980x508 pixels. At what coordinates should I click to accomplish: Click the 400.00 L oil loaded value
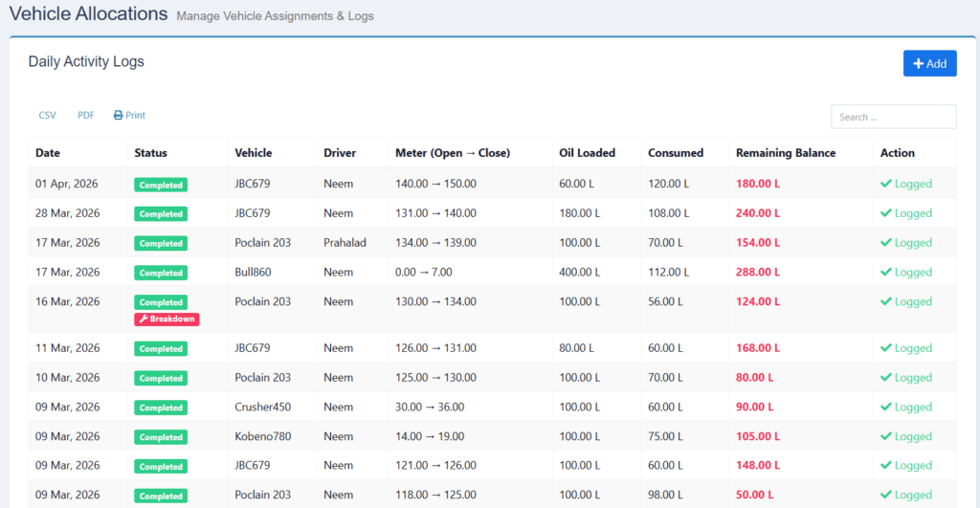click(x=579, y=272)
